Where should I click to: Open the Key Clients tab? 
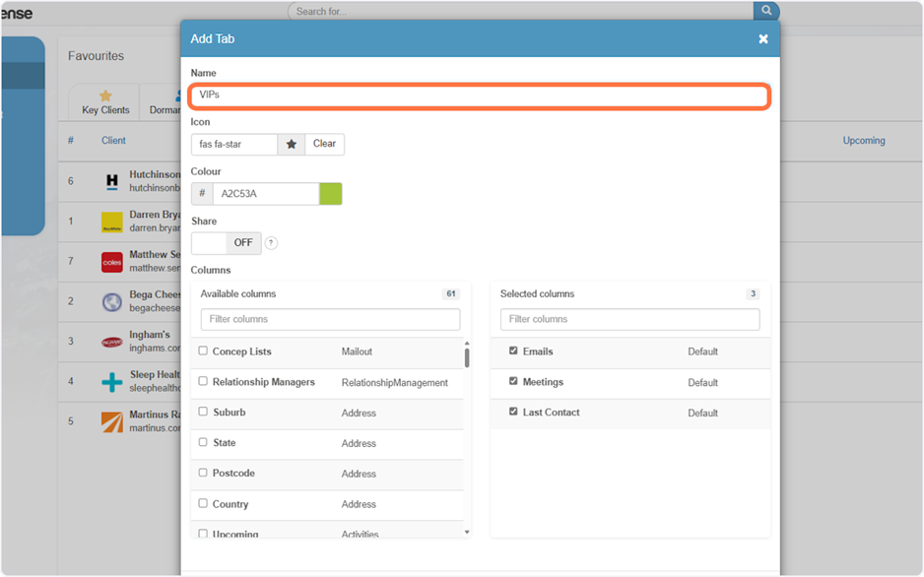click(x=105, y=102)
